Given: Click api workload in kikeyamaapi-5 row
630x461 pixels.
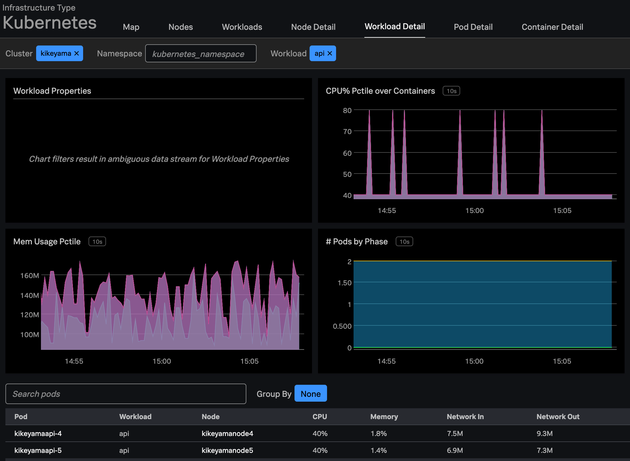Looking at the screenshot, I should click(x=124, y=450).
